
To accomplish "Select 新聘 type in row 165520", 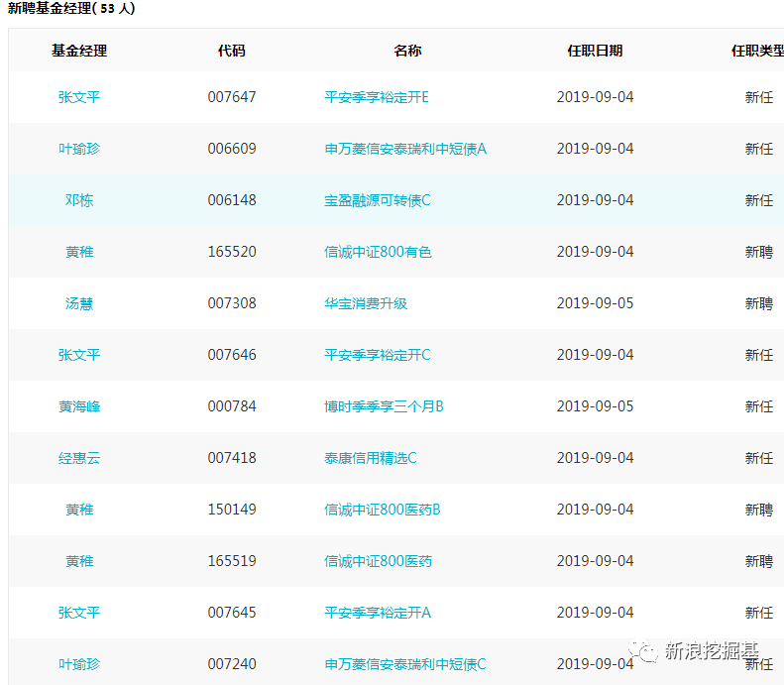I will click(759, 252).
